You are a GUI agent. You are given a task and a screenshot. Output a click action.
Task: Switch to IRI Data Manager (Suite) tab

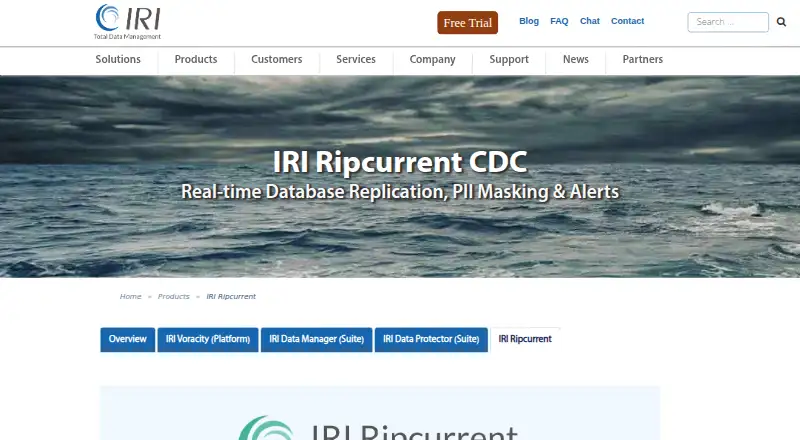point(316,339)
